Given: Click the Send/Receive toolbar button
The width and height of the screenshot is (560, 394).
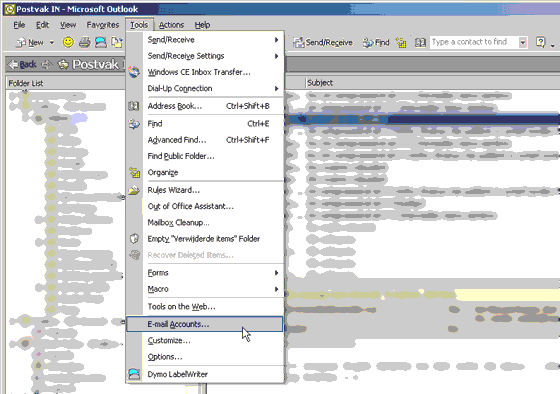Looking at the screenshot, I should (x=323, y=43).
